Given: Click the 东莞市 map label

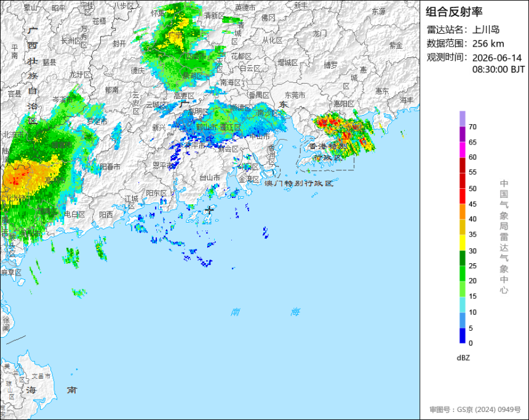Looking at the screenshot, I should [x=295, y=95].
